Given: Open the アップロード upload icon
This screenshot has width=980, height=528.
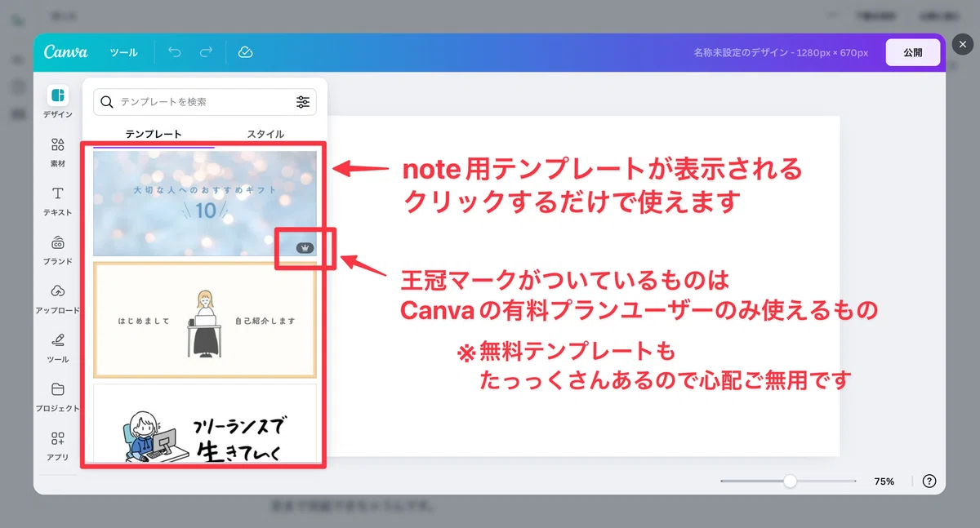Looking at the screenshot, I should [57, 291].
